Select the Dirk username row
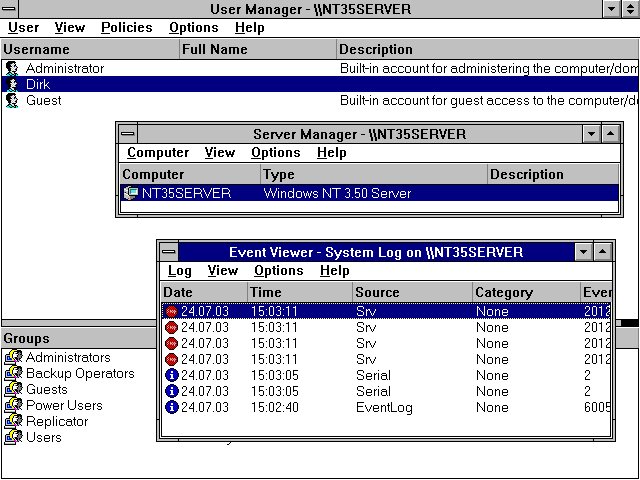640x480 pixels. 320,84
